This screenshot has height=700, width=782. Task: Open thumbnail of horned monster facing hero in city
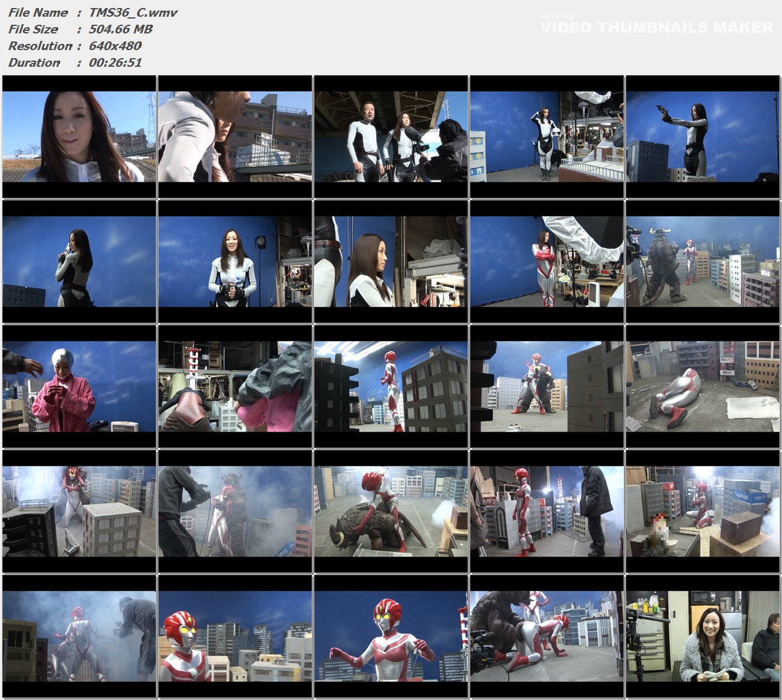[703, 262]
